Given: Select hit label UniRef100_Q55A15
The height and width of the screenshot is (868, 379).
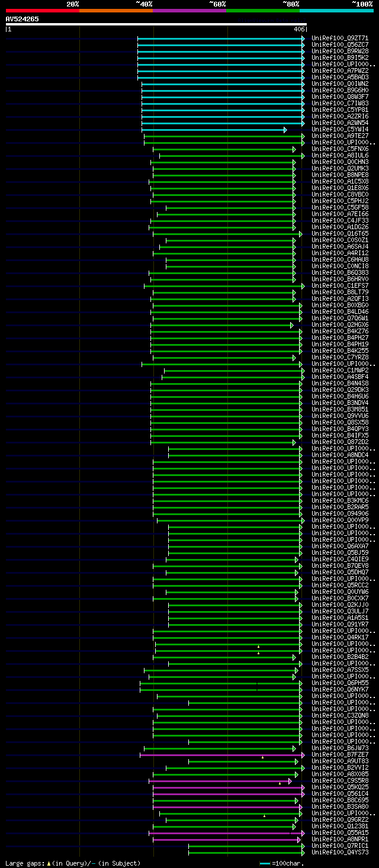Looking at the screenshot, I should [340, 833].
